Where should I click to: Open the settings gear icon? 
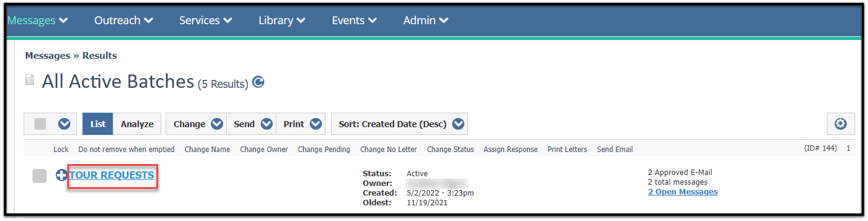pos(841,124)
